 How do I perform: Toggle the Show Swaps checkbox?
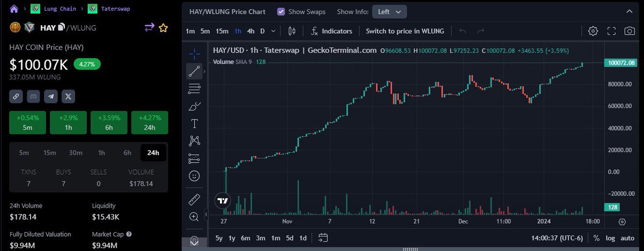coord(281,11)
